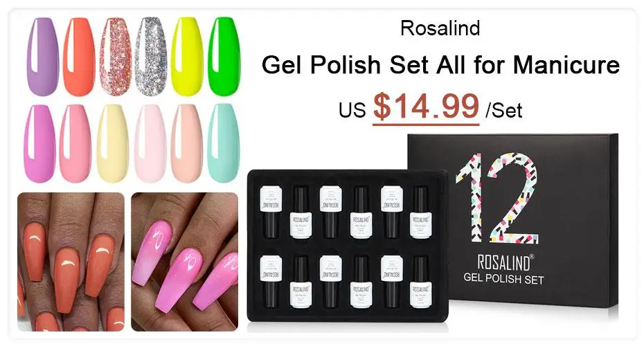
Task: Select the orchid pink nail swatch
Action: tap(39, 143)
